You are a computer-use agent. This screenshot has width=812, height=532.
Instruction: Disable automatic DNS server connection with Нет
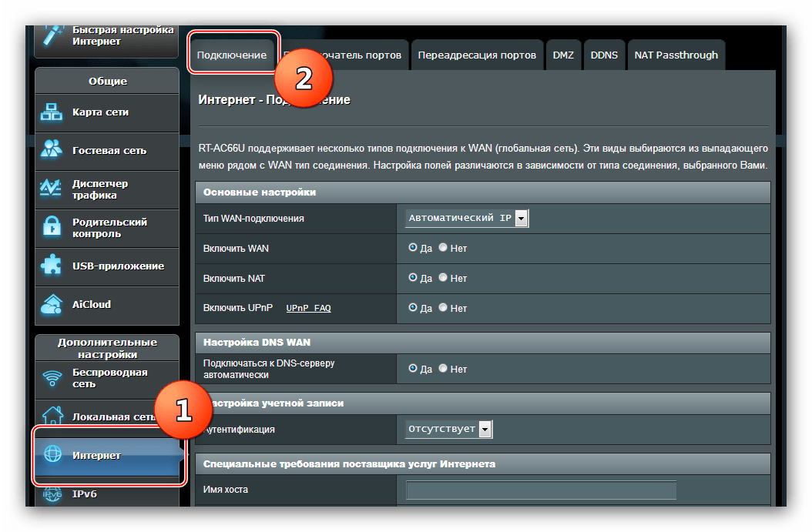443,368
